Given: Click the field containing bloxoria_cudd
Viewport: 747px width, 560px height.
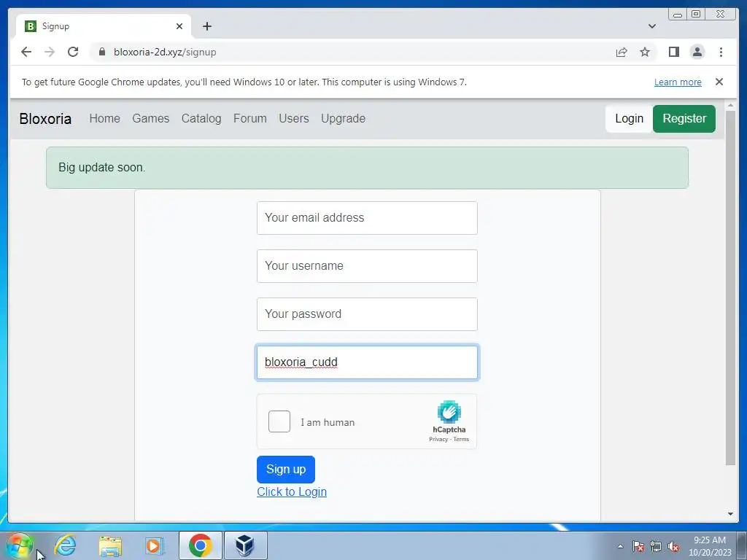Looking at the screenshot, I should pyautogui.click(x=367, y=362).
